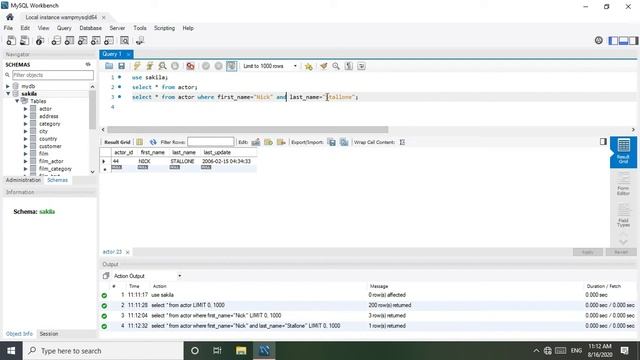Select the Result Grid side panel button
640x360 pixels.
(x=623, y=152)
